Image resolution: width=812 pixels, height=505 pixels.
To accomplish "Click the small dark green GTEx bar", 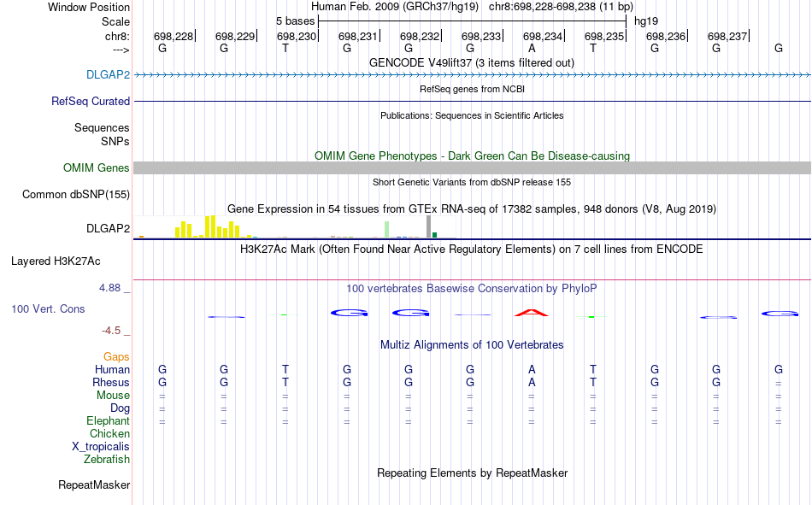I will (434, 235).
